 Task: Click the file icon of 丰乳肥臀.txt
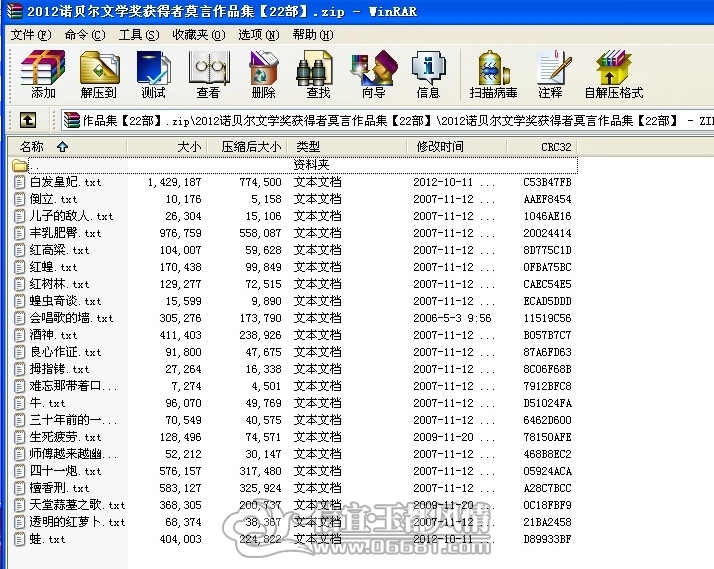pyautogui.click(x=19, y=234)
